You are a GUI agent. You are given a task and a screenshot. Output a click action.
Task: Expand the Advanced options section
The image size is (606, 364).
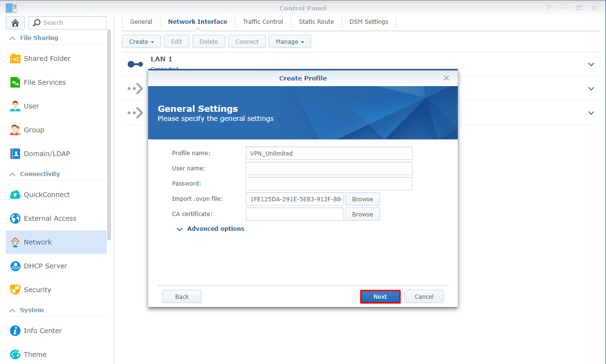point(210,228)
